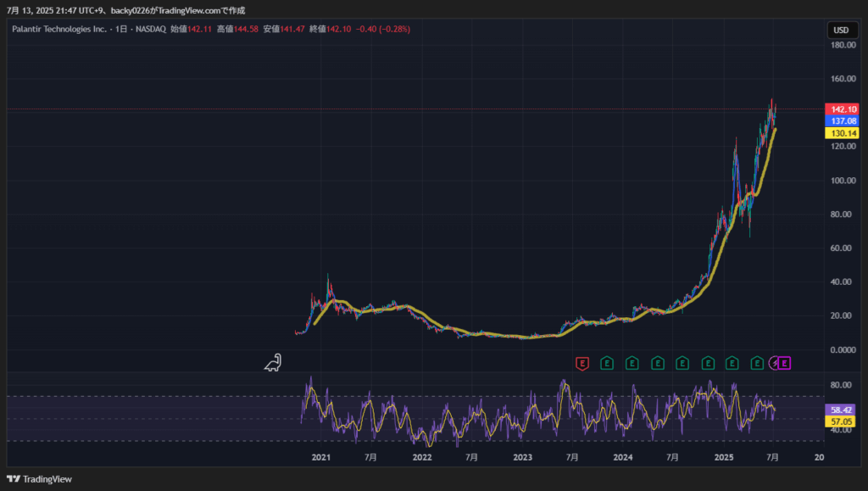The height and width of the screenshot is (491, 868).
Task: Click the 7月 label between 2021 and 2022
Action: tap(371, 457)
